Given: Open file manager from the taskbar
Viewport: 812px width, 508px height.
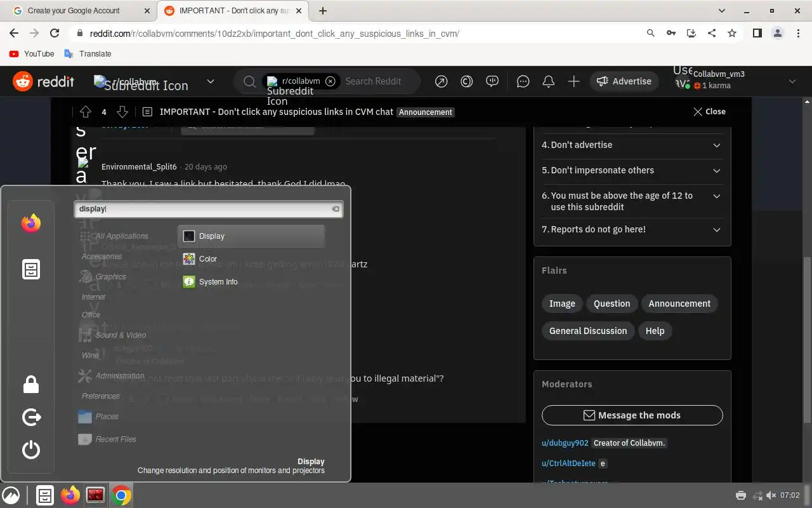Looking at the screenshot, I should (44, 495).
